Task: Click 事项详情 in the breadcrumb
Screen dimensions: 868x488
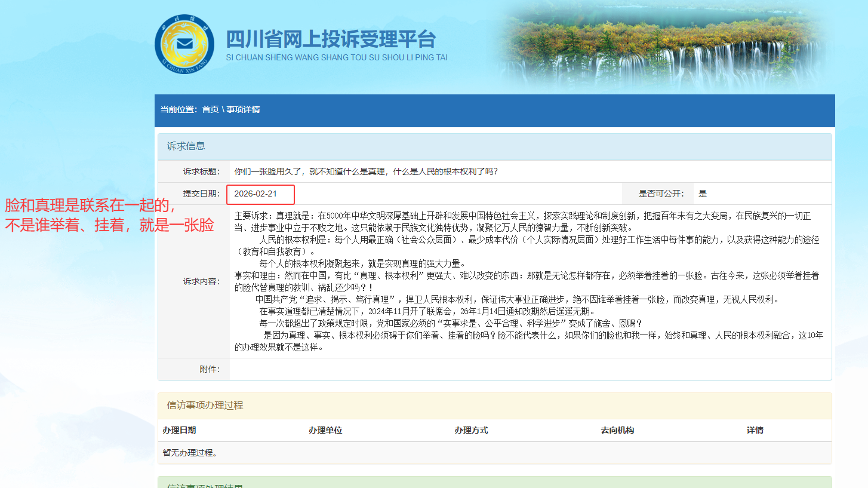Action: click(x=243, y=110)
